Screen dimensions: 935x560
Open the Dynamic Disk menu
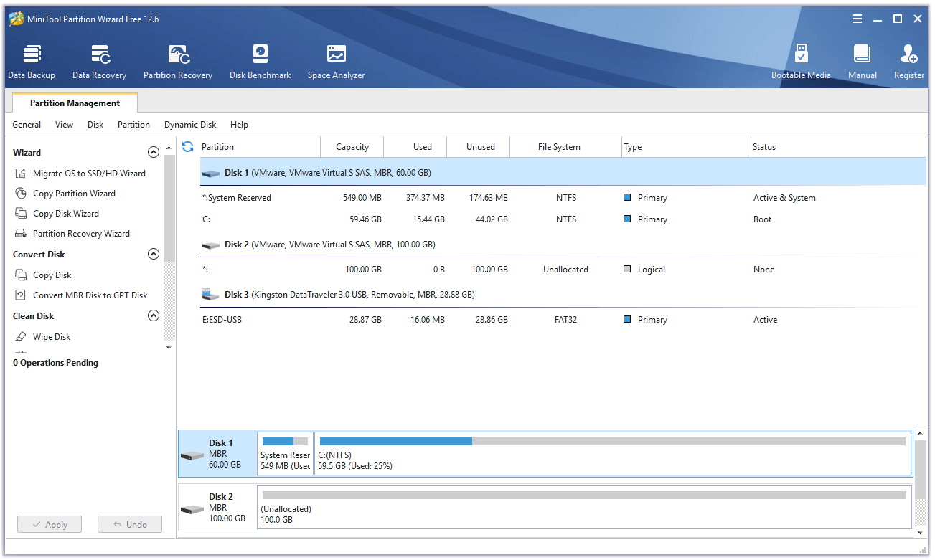[190, 125]
